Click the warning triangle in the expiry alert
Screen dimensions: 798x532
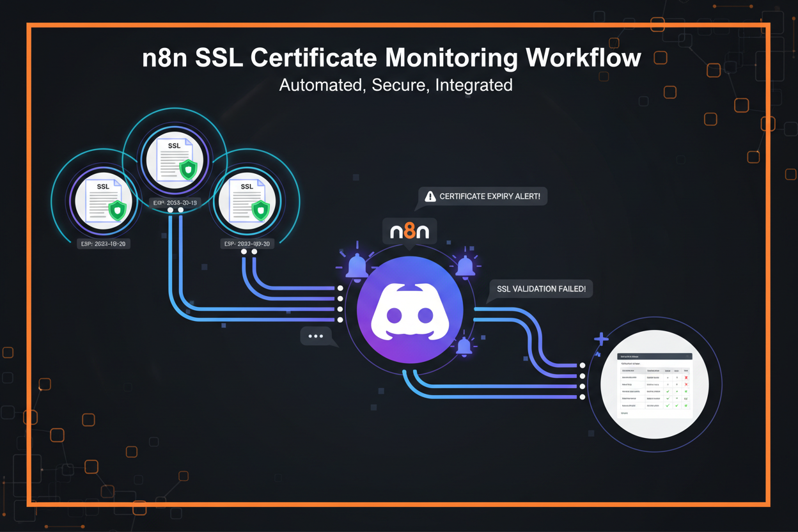[x=430, y=197]
